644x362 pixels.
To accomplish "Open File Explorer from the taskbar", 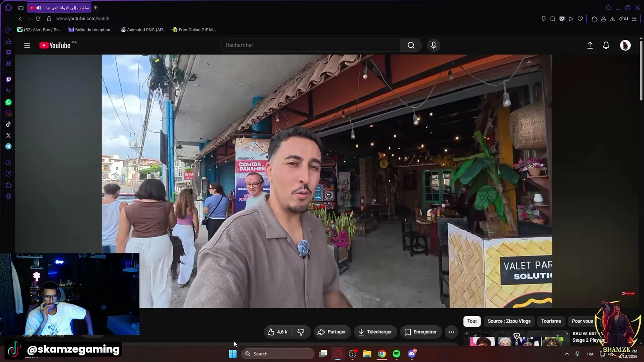I will (367, 354).
